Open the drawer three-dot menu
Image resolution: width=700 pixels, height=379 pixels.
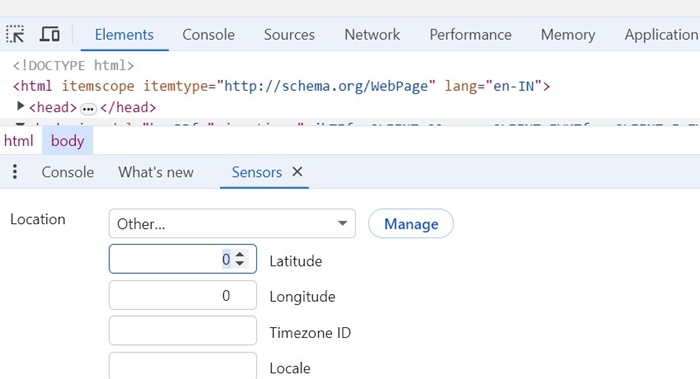click(x=15, y=172)
